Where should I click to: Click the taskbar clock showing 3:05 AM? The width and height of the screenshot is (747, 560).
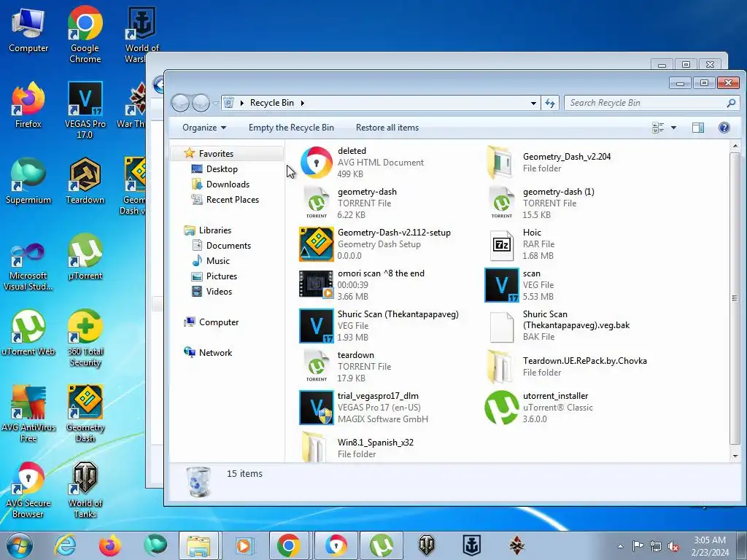pyautogui.click(x=710, y=545)
